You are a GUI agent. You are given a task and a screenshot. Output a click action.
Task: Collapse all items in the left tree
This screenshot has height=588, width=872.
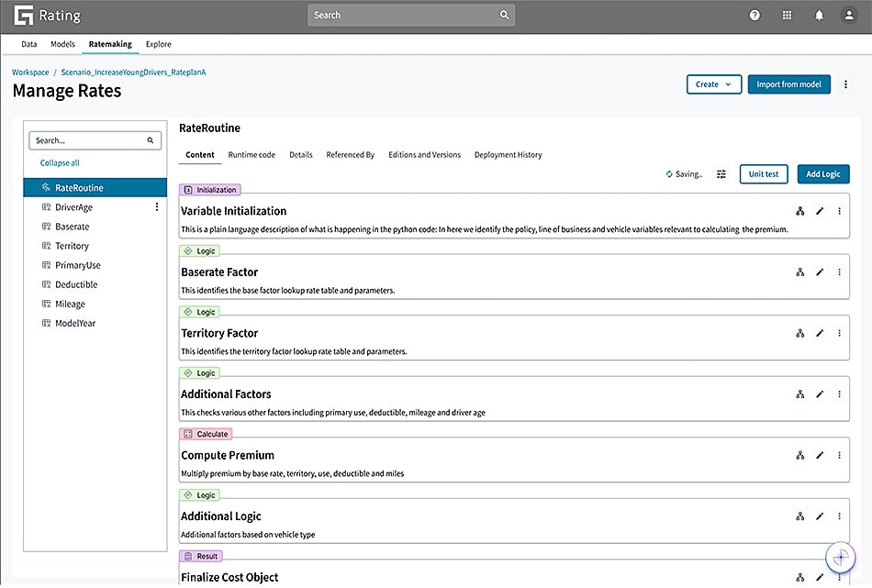coord(59,162)
